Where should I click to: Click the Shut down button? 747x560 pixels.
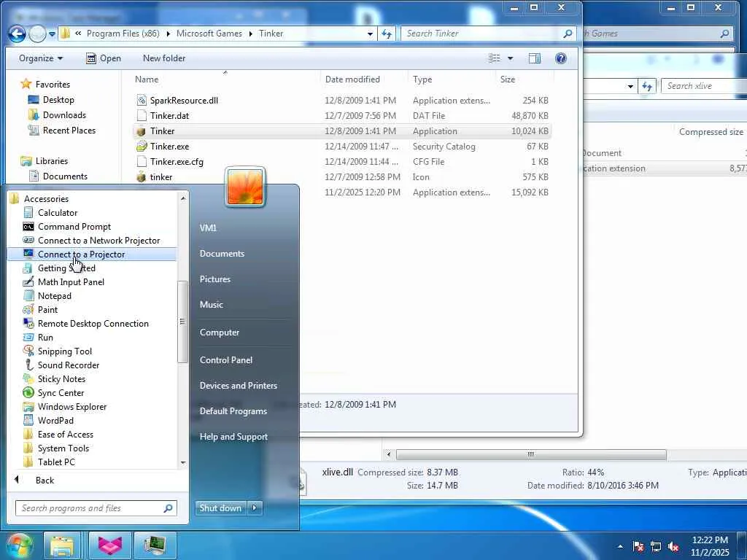click(x=220, y=508)
